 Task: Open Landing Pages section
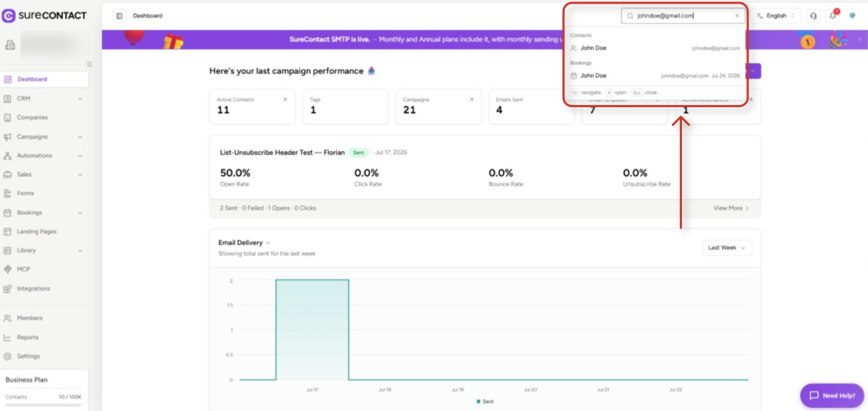[37, 232]
